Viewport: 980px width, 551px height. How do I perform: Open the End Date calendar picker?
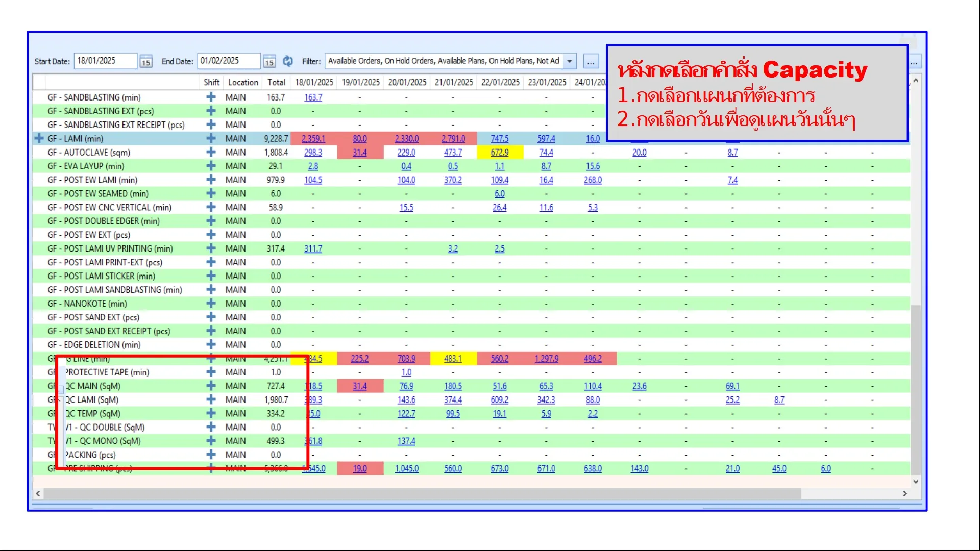point(269,62)
